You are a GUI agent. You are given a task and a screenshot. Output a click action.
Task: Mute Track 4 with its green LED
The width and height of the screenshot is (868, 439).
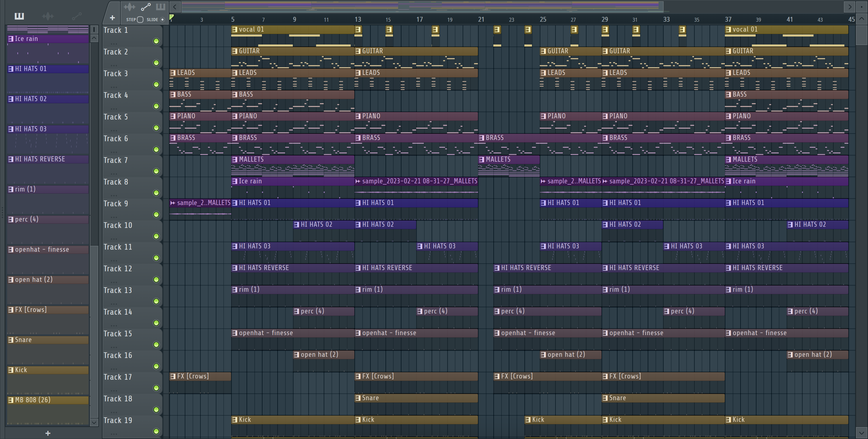[x=156, y=106]
